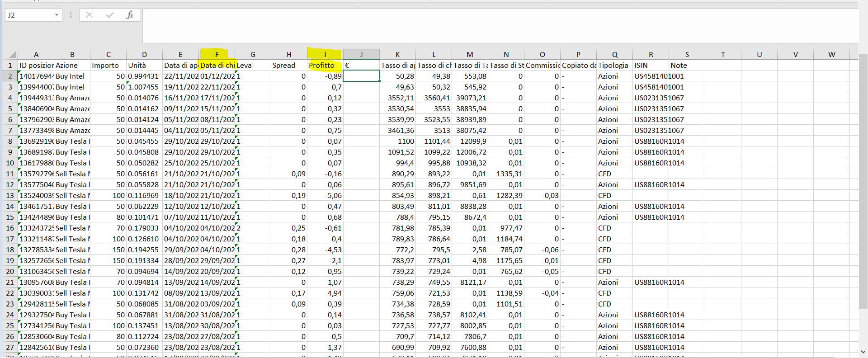Click leverage value 2 in row 16
Image resolution: width=868 pixels, height=358 pixels.
[253, 228]
